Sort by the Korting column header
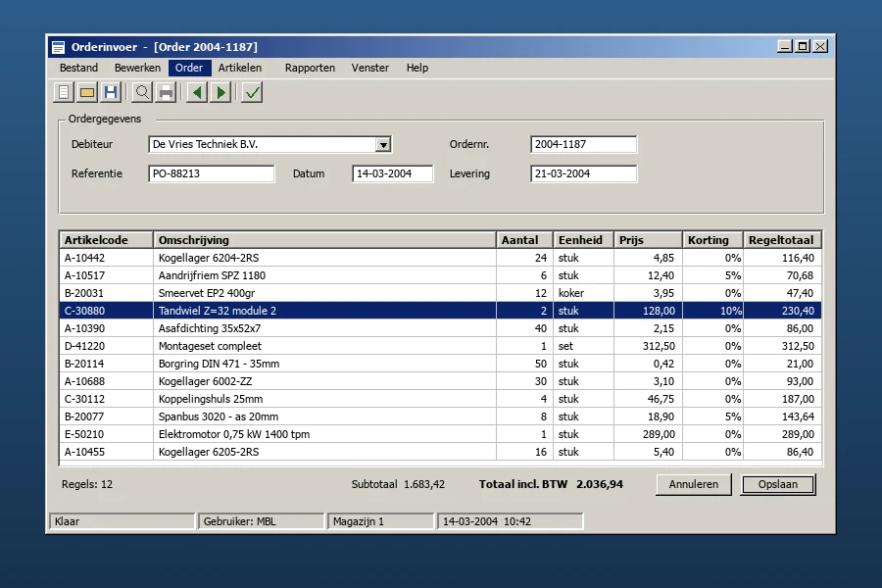The image size is (882, 588). [x=713, y=240]
